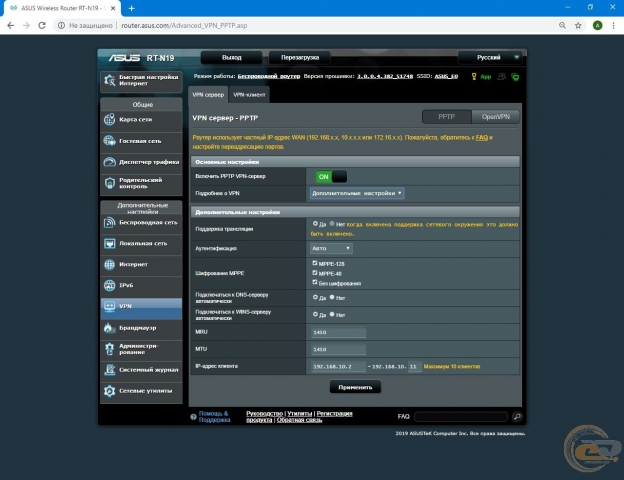Click the help question mark icon
Viewport: 624px width, 480px height.
click(193, 417)
